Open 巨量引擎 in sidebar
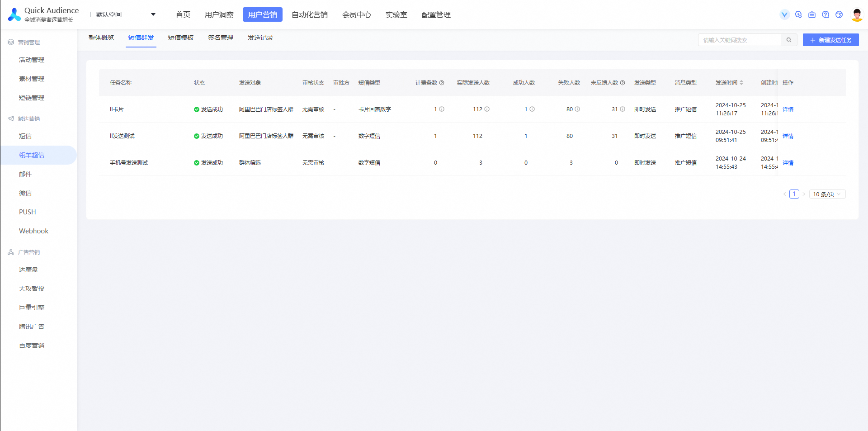Screen dimensions: 868x431 pyautogui.click(x=32, y=308)
